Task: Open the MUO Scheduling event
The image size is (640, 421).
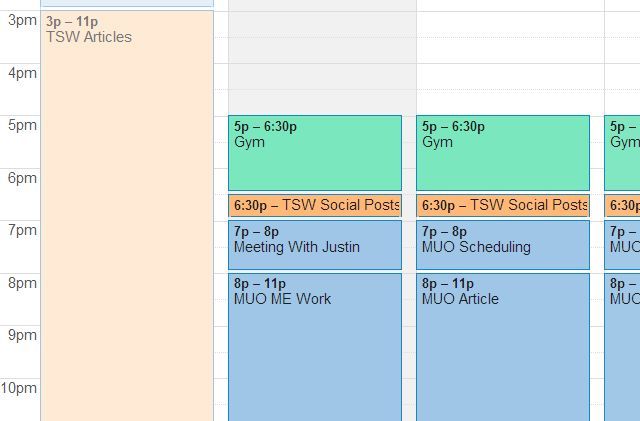Action: [502, 245]
